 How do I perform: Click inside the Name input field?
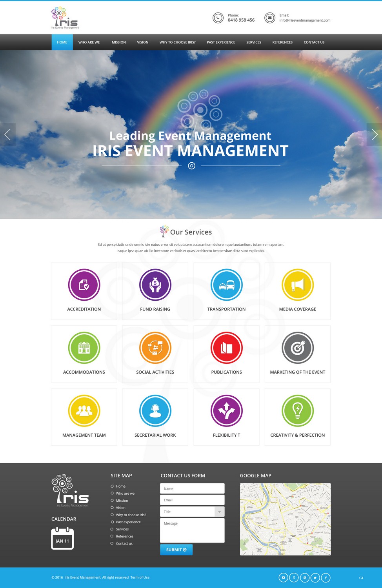192,488
